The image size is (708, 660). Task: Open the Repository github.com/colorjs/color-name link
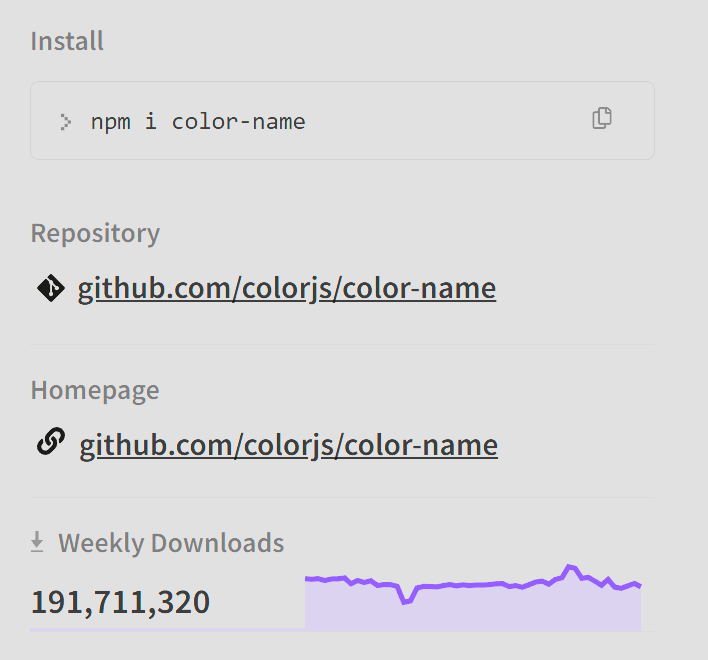(287, 289)
